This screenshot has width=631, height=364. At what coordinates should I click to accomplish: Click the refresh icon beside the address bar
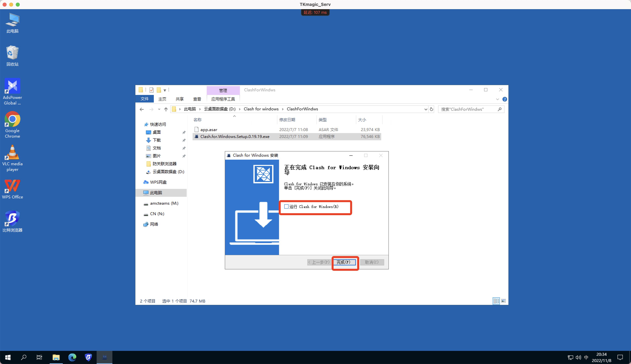(431, 109)
